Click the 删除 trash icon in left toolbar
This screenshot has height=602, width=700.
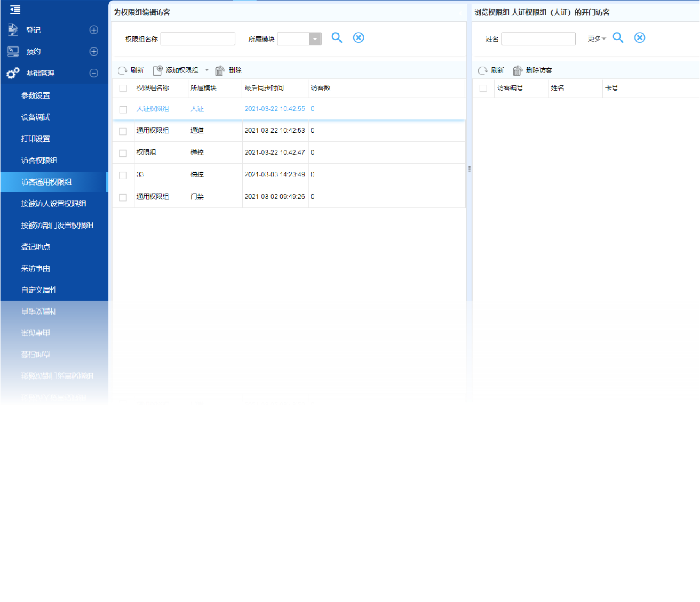coord(220,70)
